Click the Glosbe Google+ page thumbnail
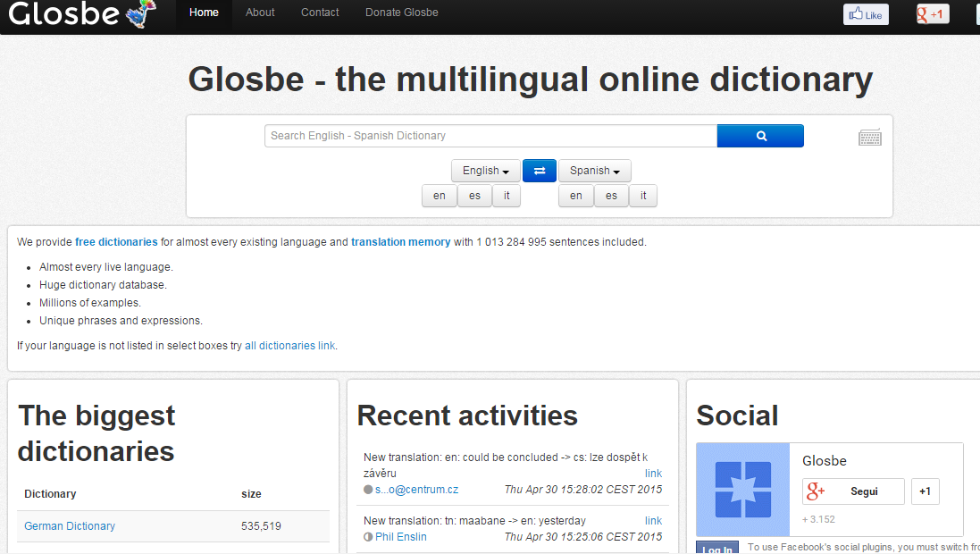Viewport: 980px width, 554px height. (x=742, y=490)
